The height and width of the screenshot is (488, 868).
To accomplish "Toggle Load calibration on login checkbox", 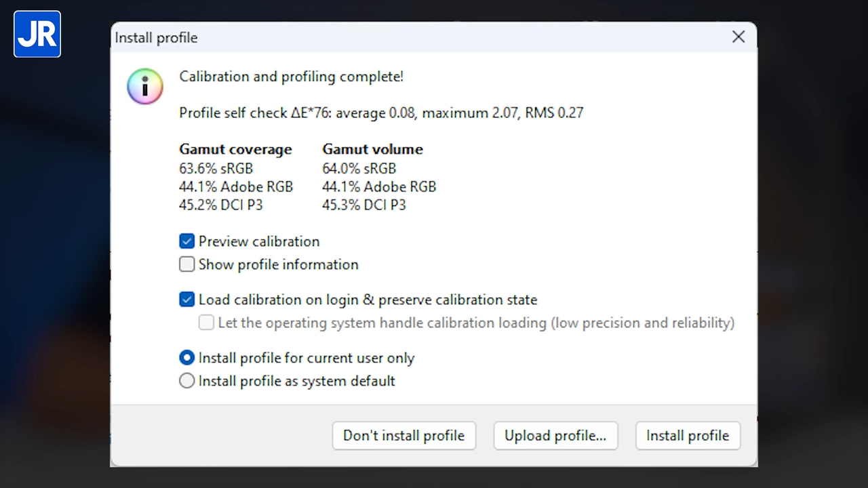I will (187, 300).
